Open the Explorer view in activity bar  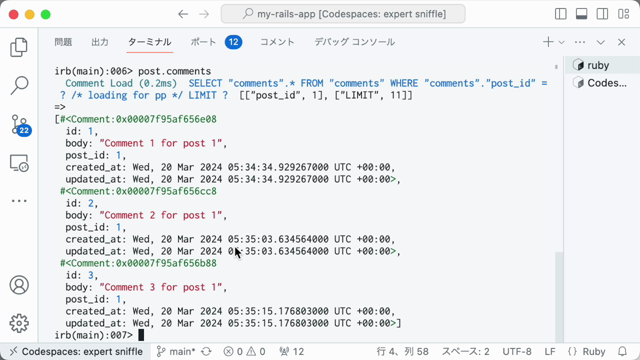pos(19,47)
